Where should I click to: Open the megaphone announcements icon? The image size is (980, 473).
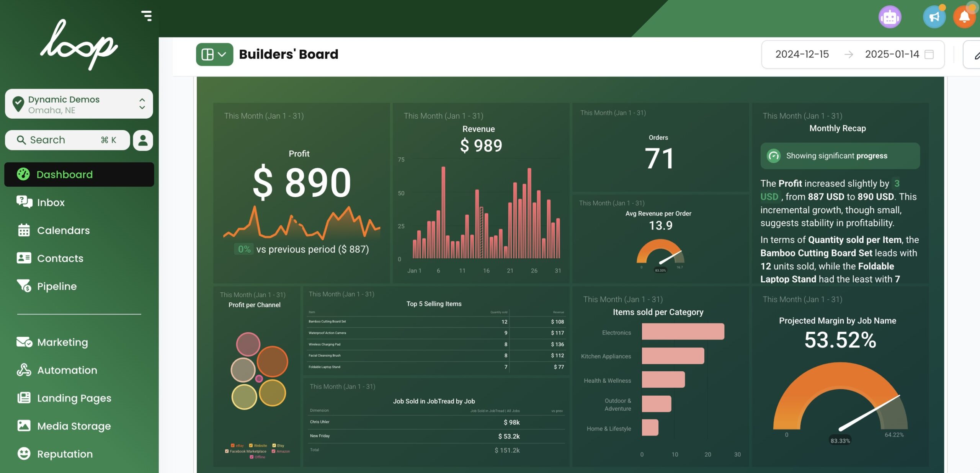[934, 17]
